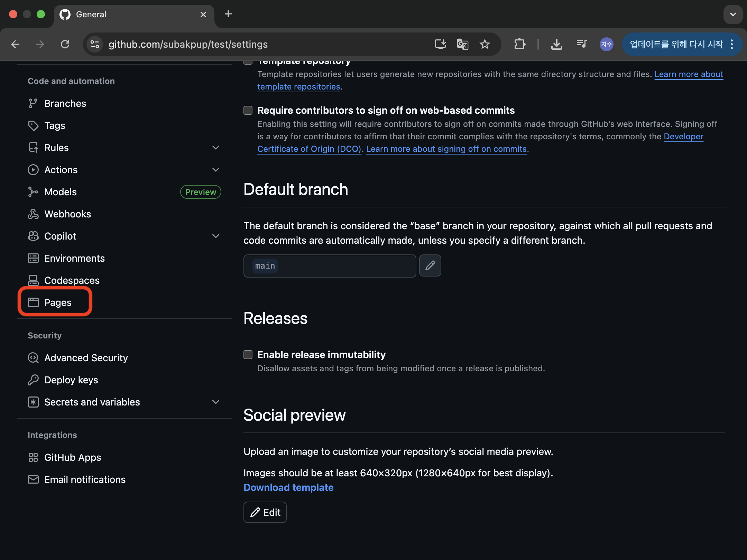Open Pages settings in sidebar
Image resolution: width=747 pixels, height=560 pixels.
tap(57, 302)
